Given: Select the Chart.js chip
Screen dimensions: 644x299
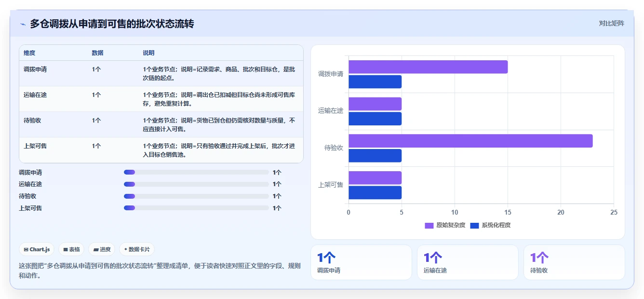Looking at the screenshot, I should coord(37,249).
